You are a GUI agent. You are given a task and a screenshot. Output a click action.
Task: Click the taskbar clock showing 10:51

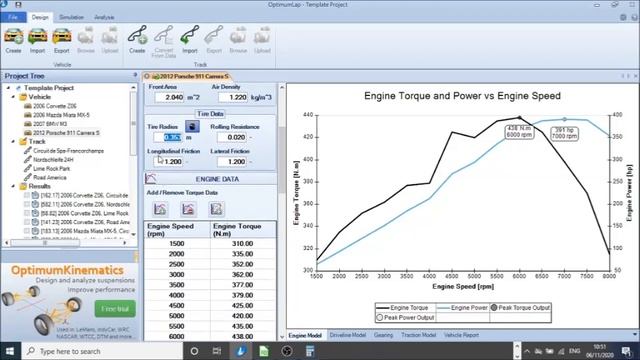tap(600, 351)
